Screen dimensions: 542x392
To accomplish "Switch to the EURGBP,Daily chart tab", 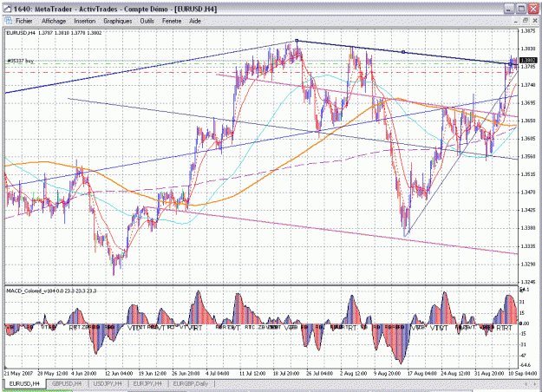I will coord(191,383).
